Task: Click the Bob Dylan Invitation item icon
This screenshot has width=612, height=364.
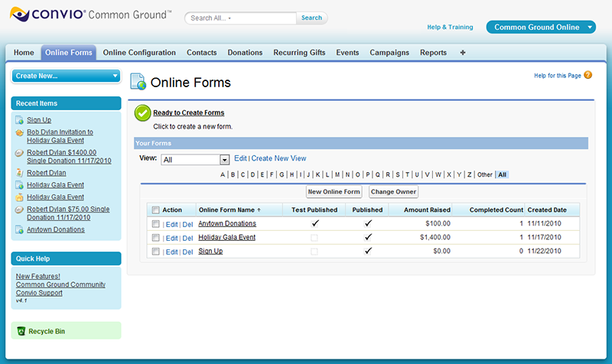Action: tap(19, 132)
